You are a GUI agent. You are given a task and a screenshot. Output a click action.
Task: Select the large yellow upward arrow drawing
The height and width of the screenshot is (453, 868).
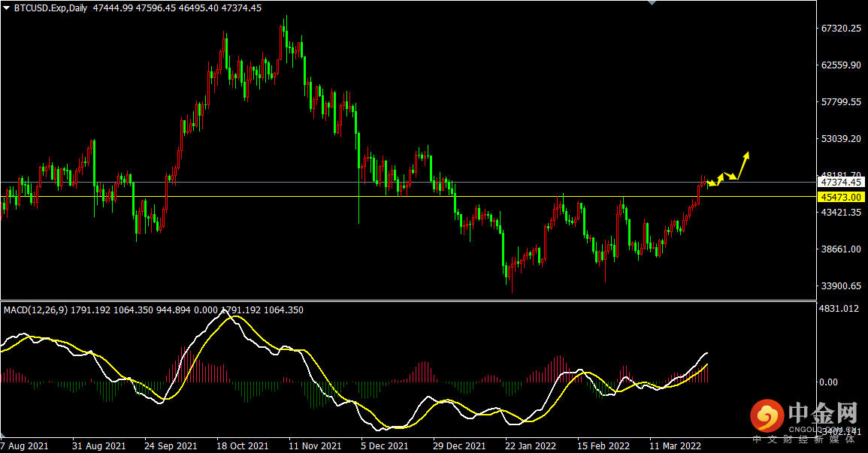pos(743,165)
